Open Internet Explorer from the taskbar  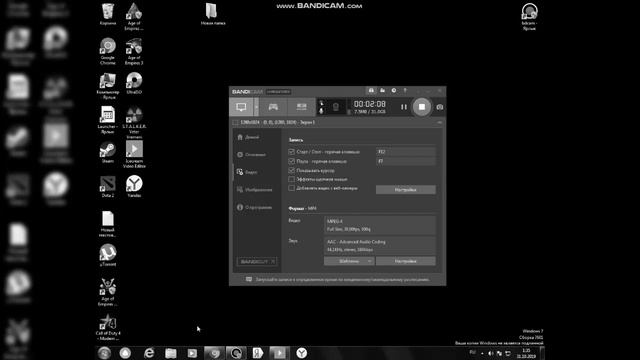[x=149, y=353]
